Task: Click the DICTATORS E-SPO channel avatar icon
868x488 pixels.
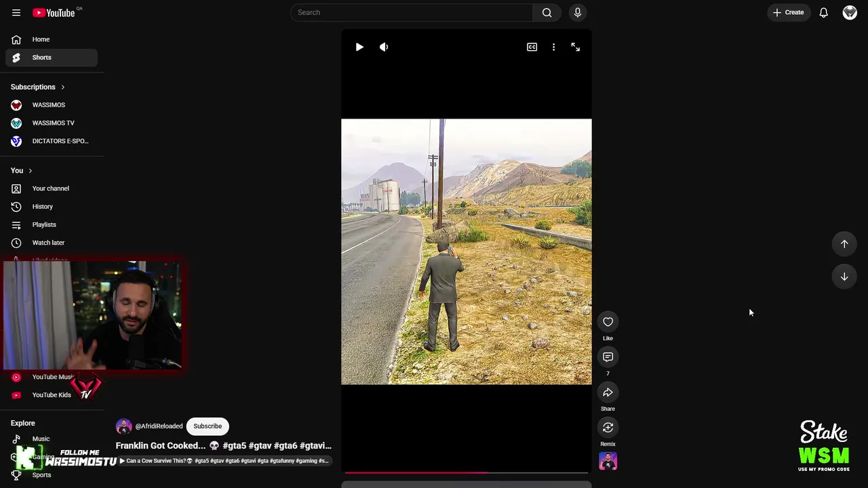Action: coord(16,141)
